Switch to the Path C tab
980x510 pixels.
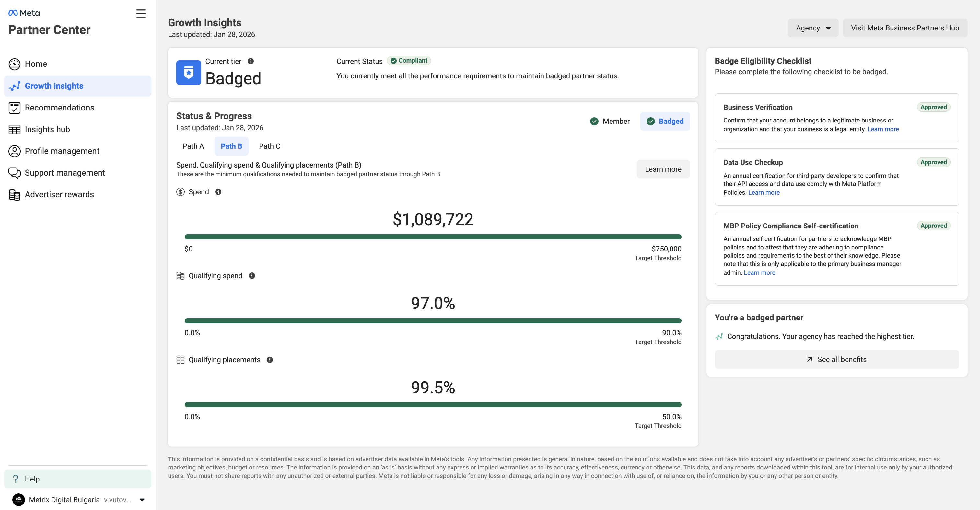pyautogui.click(x=269, y=146)
